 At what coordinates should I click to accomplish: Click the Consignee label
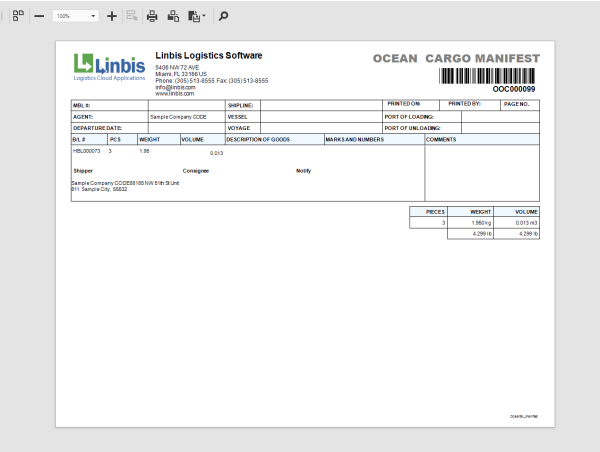[x=196, y=171]
